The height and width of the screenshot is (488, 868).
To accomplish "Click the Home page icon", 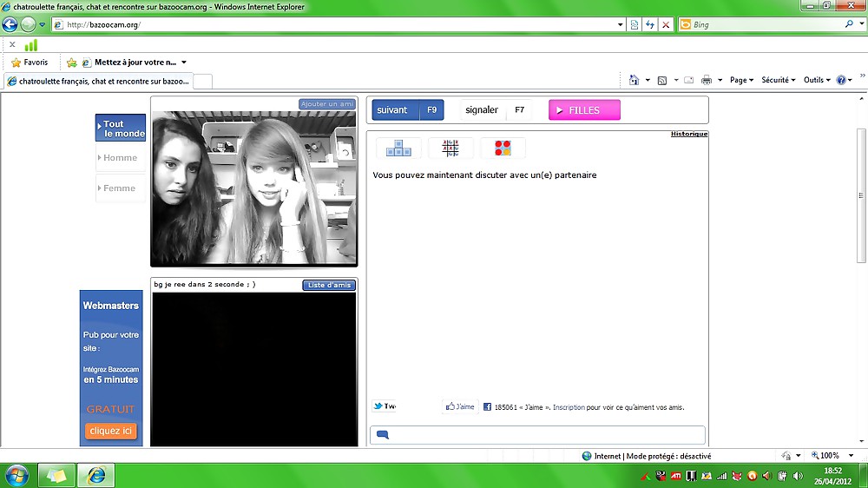I will point(634,80).
